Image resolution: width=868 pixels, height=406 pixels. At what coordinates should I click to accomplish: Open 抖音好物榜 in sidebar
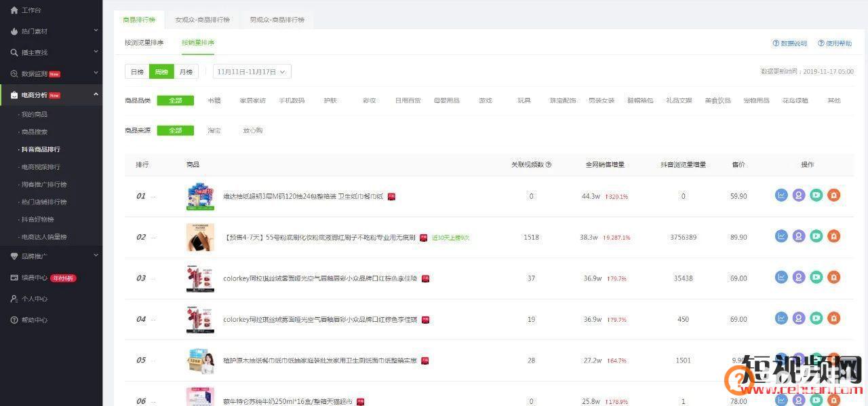[x=38, y=220]
